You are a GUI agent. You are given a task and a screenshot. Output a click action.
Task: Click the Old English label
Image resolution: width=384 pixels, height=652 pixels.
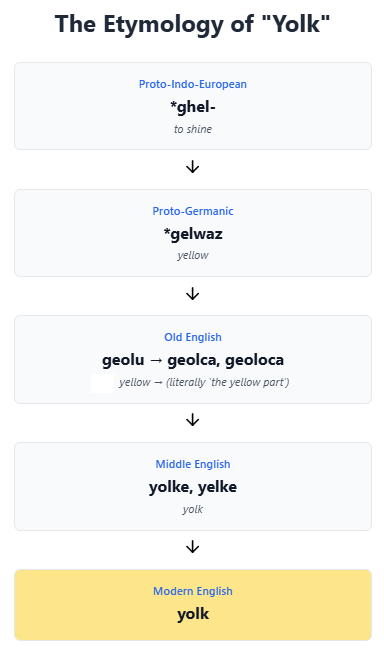click(x=193, y=337)
